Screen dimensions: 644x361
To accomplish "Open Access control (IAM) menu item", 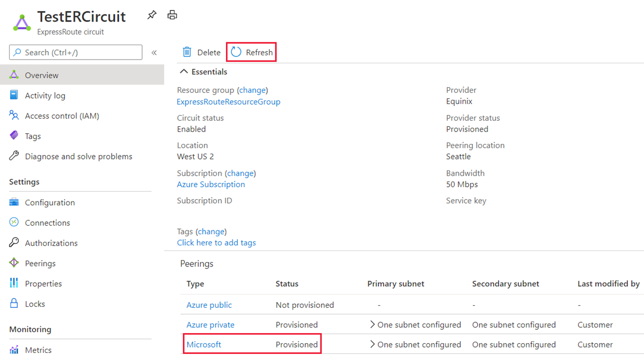I will click(62, 116).
